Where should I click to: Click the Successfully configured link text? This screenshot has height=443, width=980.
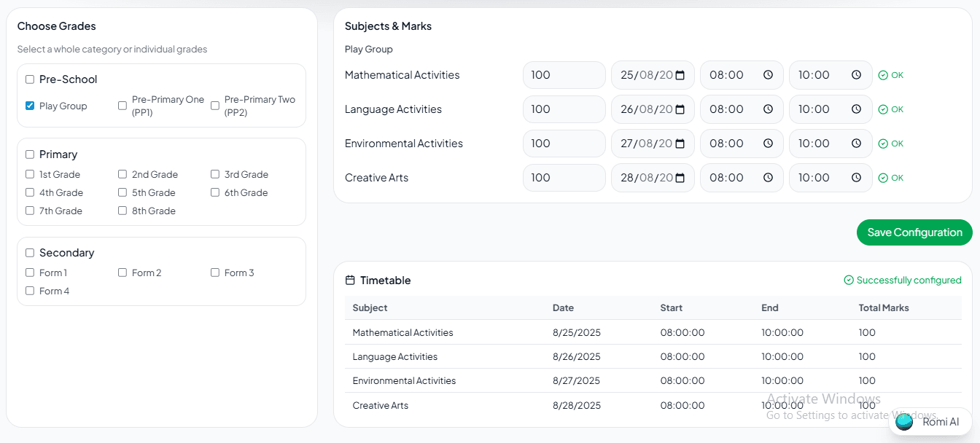[x=909, y=280]
